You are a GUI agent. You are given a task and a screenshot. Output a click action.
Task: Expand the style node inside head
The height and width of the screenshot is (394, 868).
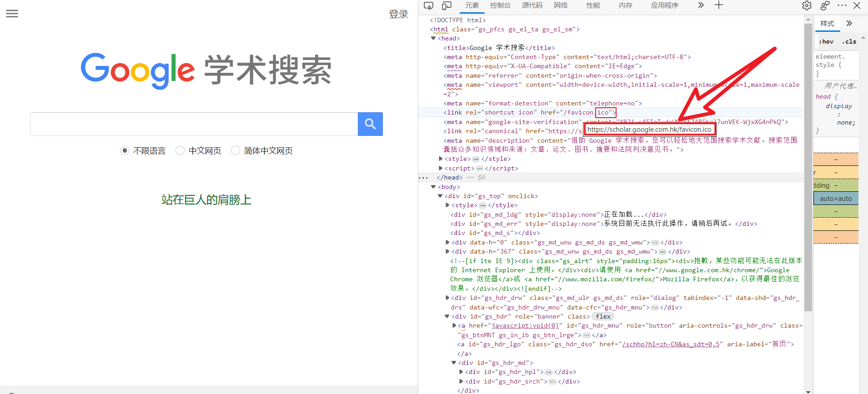(x=441, y=159)
